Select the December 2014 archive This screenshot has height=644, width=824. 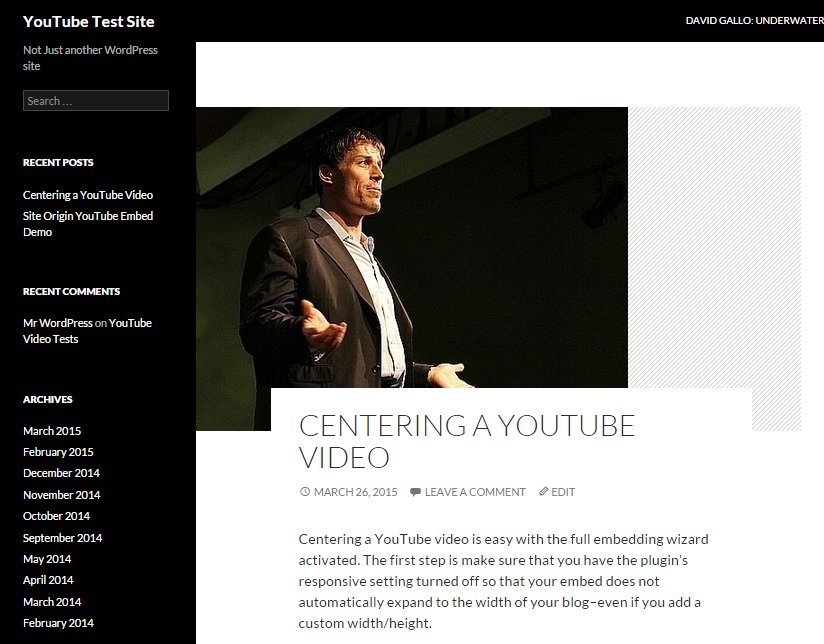61,473
